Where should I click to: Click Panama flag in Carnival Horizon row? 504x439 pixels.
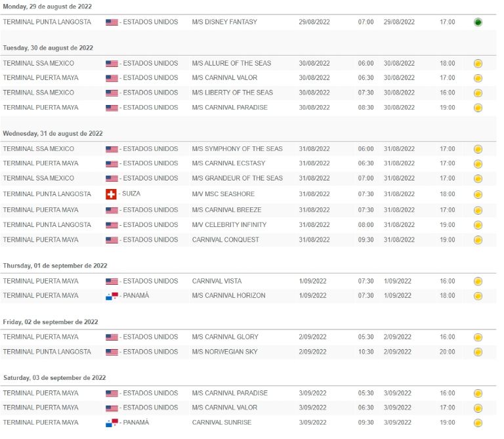(x=112, y=296)
